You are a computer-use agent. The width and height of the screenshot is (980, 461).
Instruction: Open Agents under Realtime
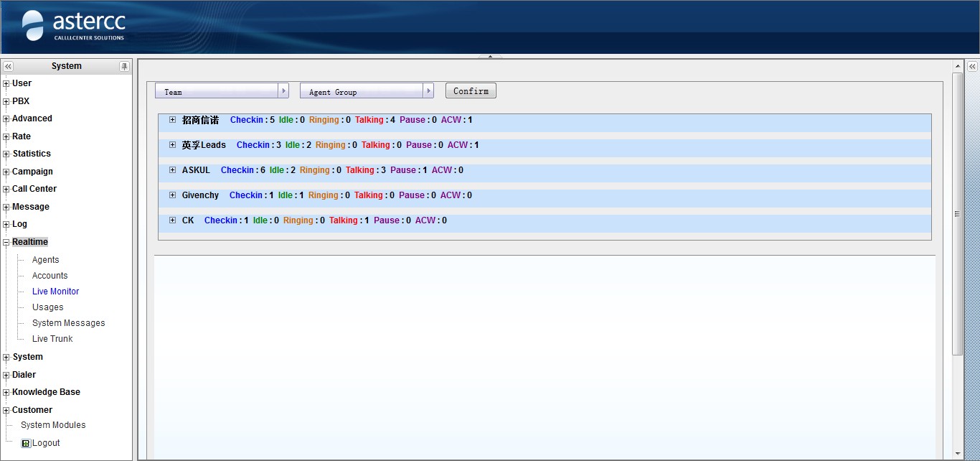click(x=45, y=260)
